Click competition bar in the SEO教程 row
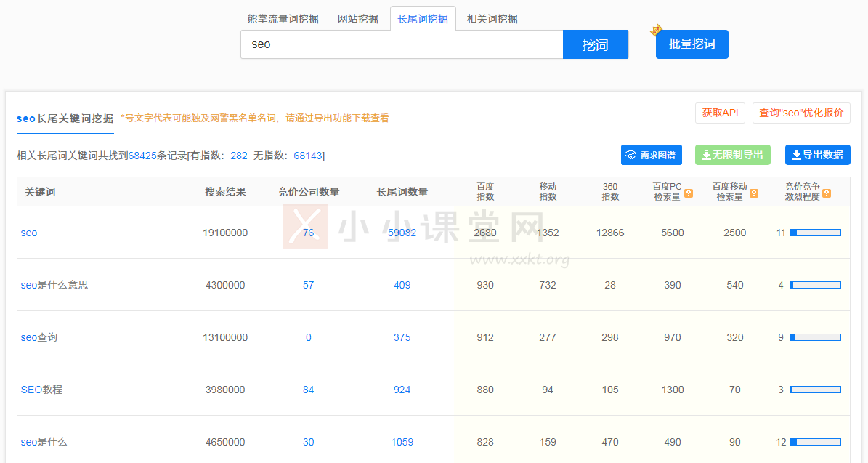Viewport: 868px width, 463px height. click(x=816, y=390)
